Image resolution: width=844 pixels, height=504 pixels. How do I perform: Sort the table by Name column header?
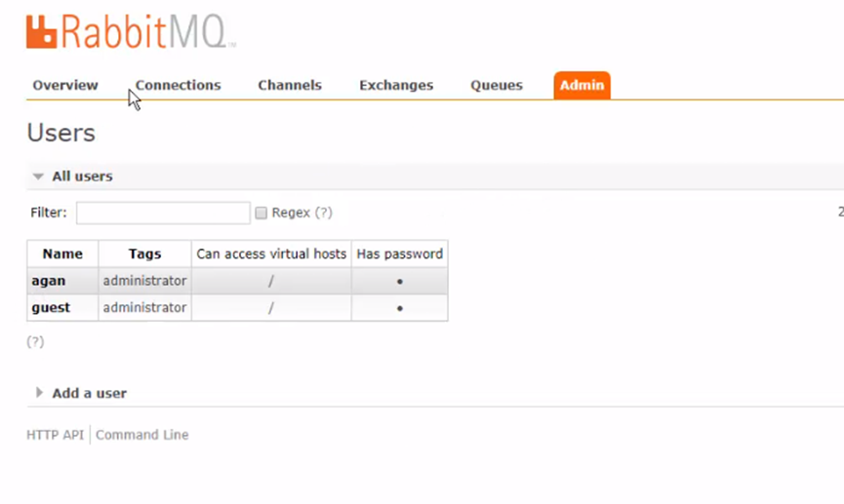coord(62,253)
